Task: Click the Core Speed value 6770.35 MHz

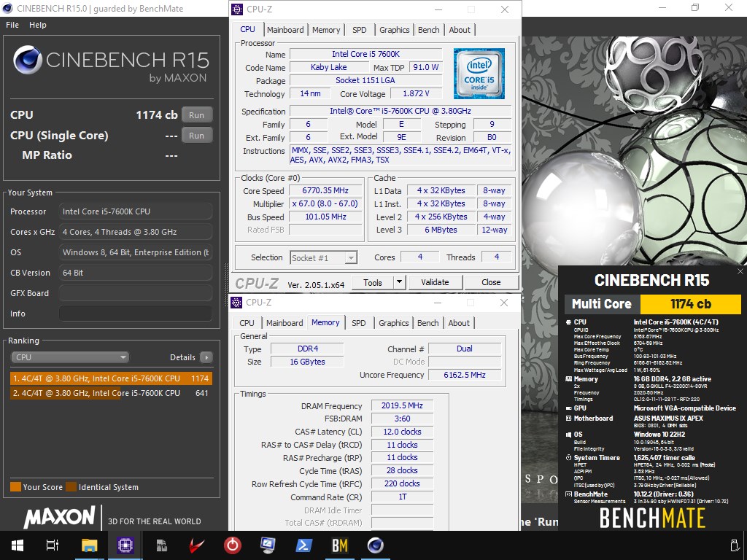Action: click(325, 190)
